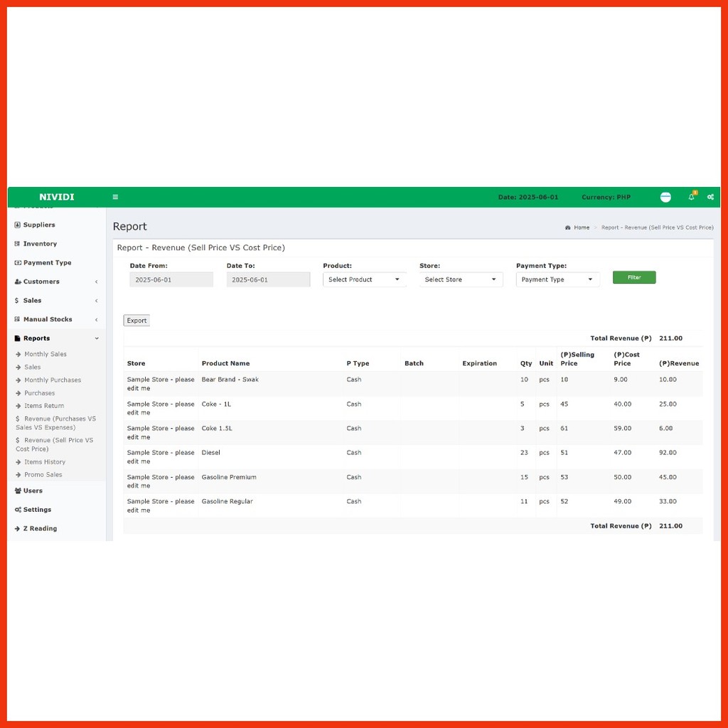Click the user avatar icon
Screen dimensions: 728x728
[665, 197]
